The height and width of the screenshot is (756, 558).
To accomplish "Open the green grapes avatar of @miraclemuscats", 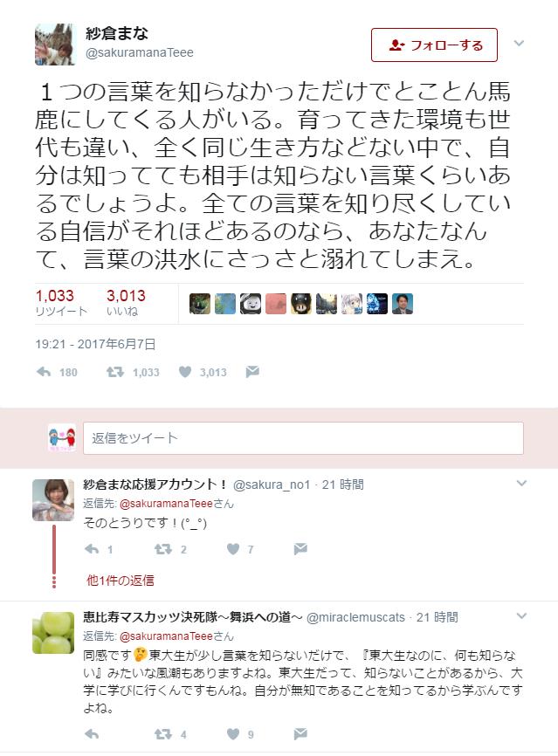I will [x=53, y=633].
